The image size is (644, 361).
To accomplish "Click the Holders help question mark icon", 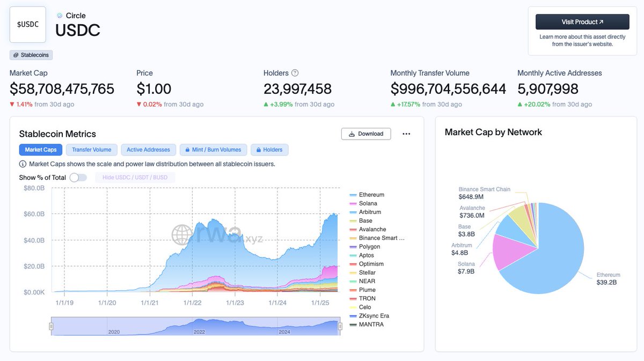I will point(295,73).
